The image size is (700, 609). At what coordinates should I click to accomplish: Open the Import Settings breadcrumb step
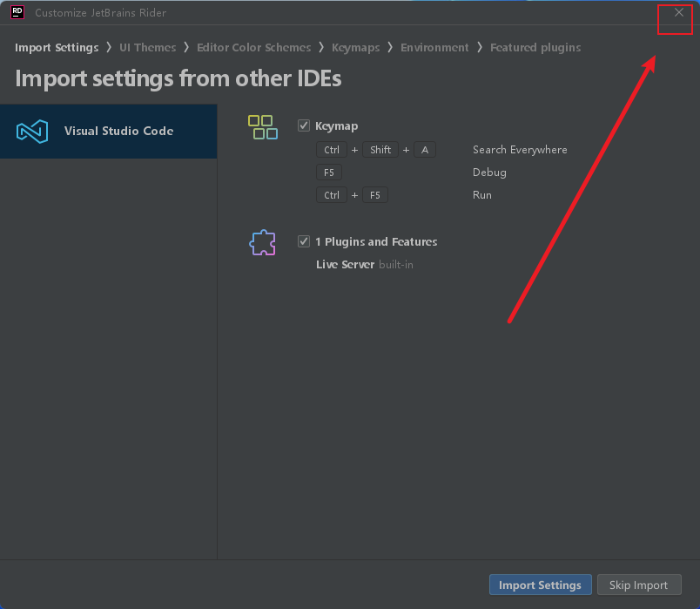coord(57,47)
